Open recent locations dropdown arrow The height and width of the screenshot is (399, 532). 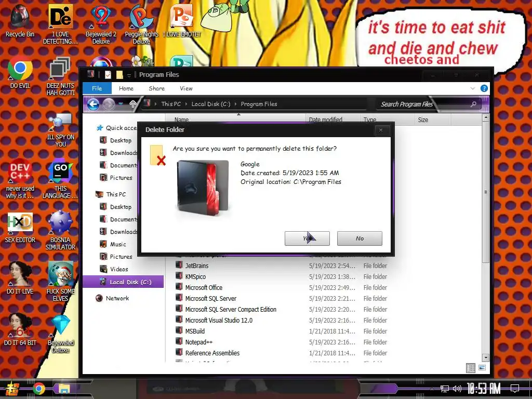[121, 104]
